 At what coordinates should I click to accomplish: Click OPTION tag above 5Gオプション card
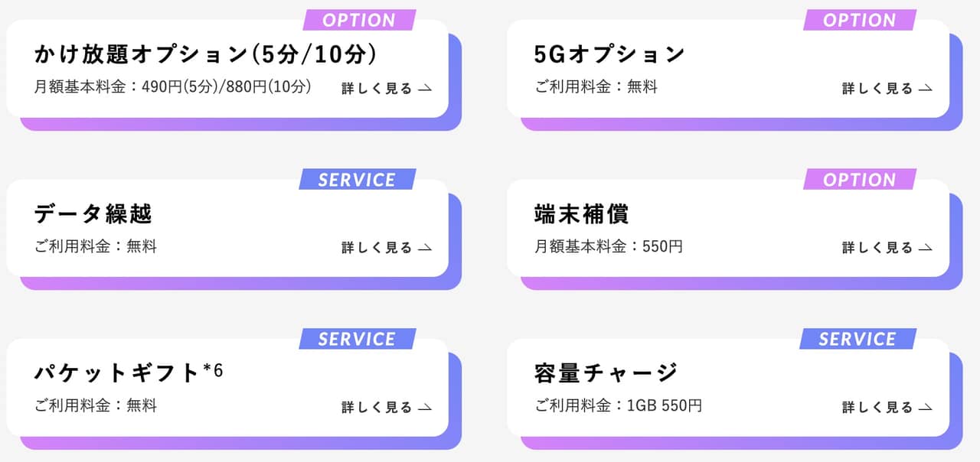(860, 20)
